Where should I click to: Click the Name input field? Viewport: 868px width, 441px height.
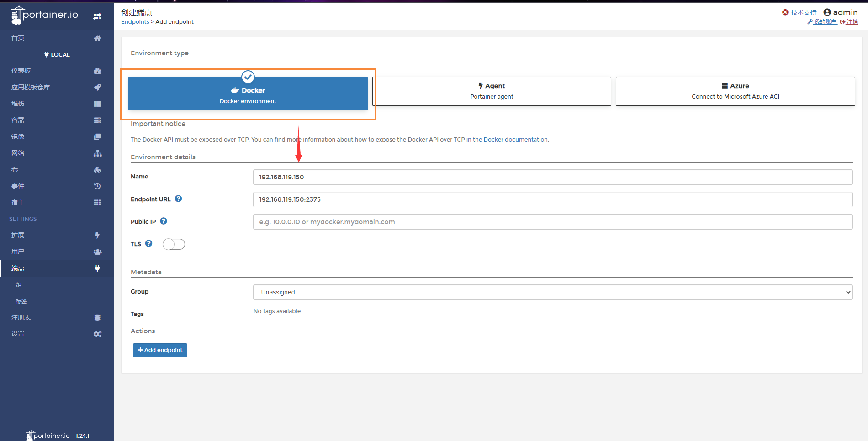pos(553,177)
